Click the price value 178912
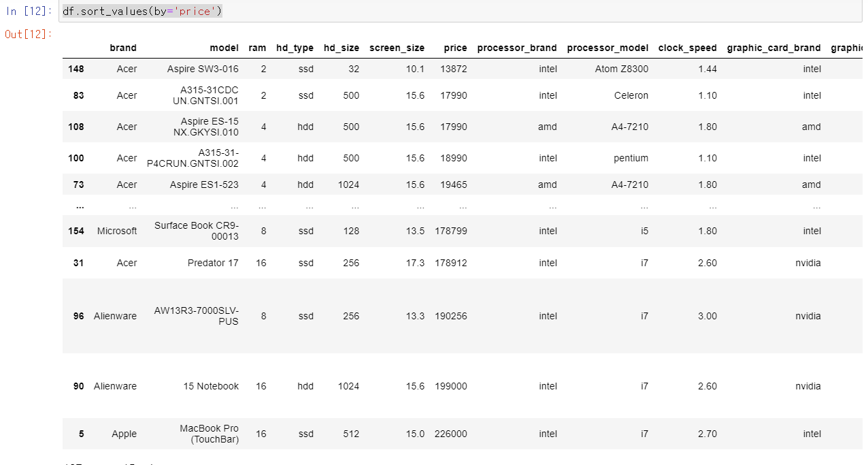Image resolution: width=868 pixels, height=465 pixels. (x=451, y=263)
